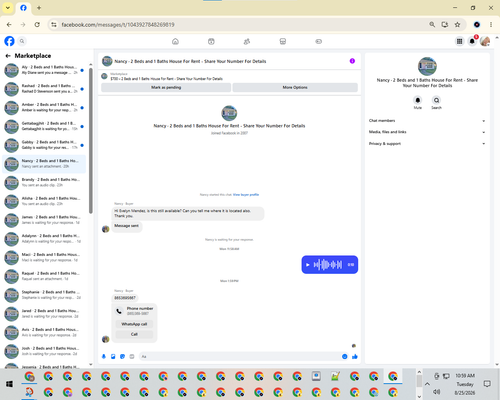This screenshot has width=500, height=400.
Task: Open the Aly conversation
Action: click(x=44, y=70)
